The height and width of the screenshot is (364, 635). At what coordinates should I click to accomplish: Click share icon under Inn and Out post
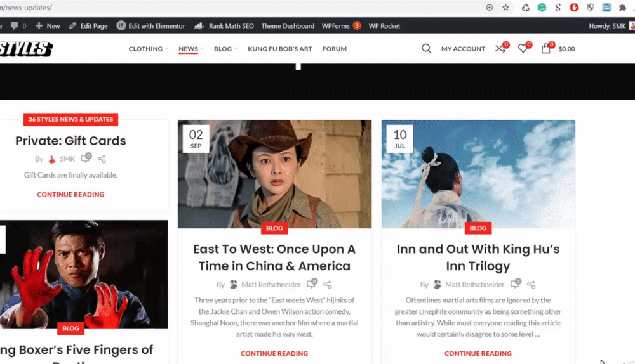tap(531, 284)
